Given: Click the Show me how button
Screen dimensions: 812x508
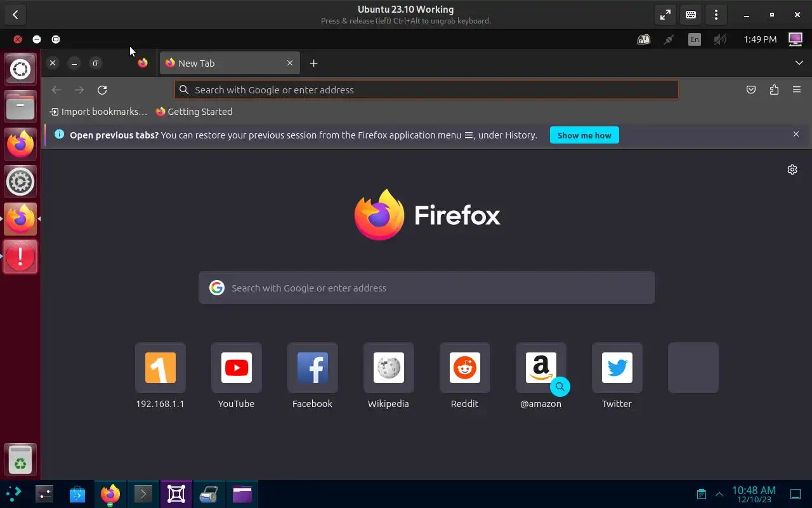Looking at the screenshot, I should click(x=584, y=135).
